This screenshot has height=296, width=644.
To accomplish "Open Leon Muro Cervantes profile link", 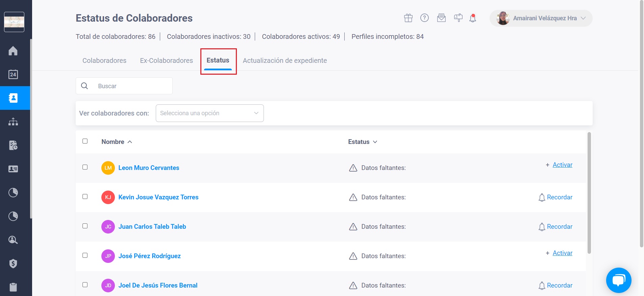I will [149, 168].
